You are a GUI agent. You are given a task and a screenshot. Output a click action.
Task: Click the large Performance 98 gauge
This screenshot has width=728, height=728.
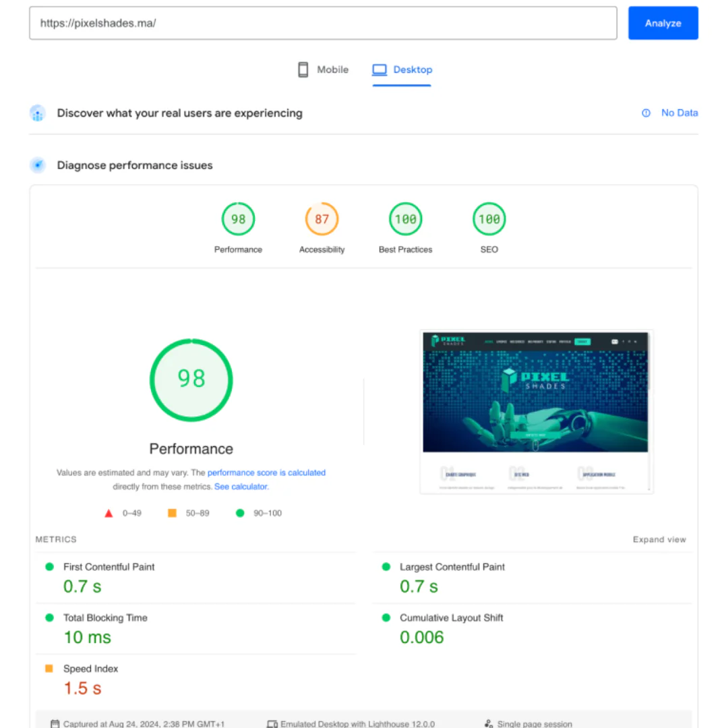(x=191, y=380)
